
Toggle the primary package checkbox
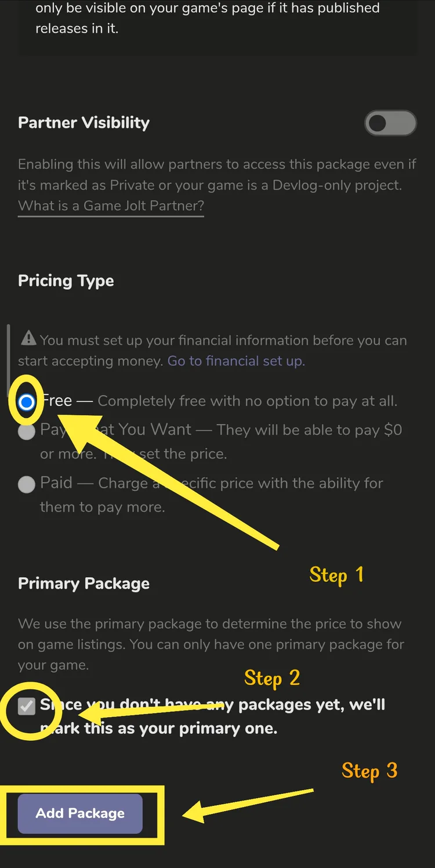click(27, 707)
